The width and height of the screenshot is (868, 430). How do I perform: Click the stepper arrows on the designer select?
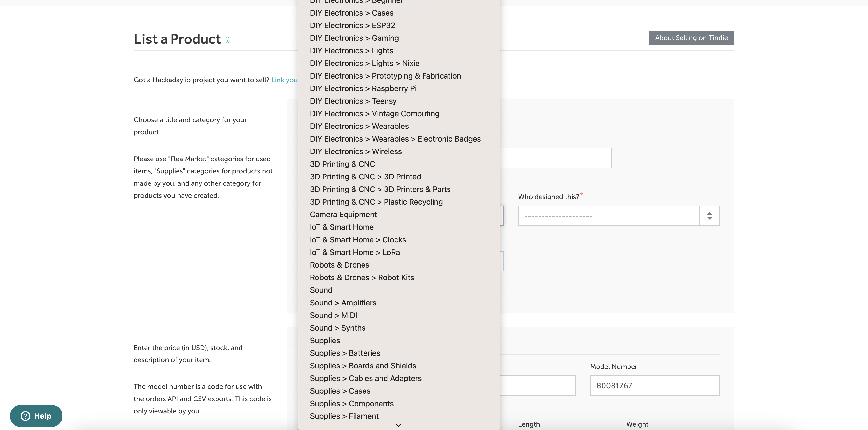point(710,215)
